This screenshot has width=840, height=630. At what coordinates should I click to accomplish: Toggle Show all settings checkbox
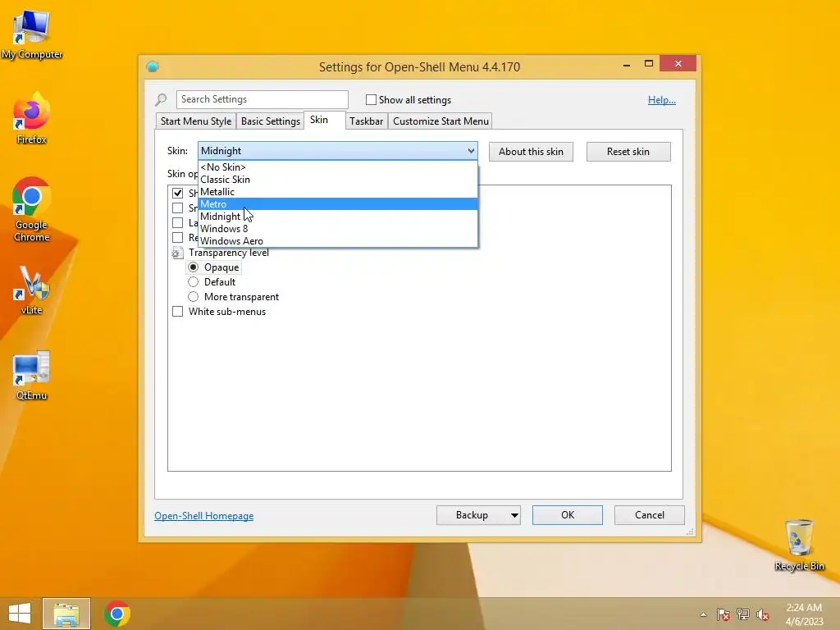point(371,99)
